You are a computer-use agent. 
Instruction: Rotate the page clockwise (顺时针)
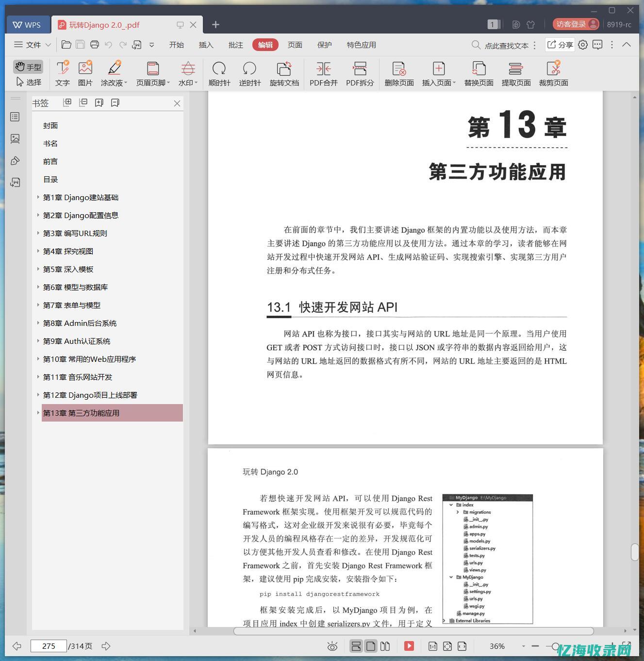coord(219,74)
